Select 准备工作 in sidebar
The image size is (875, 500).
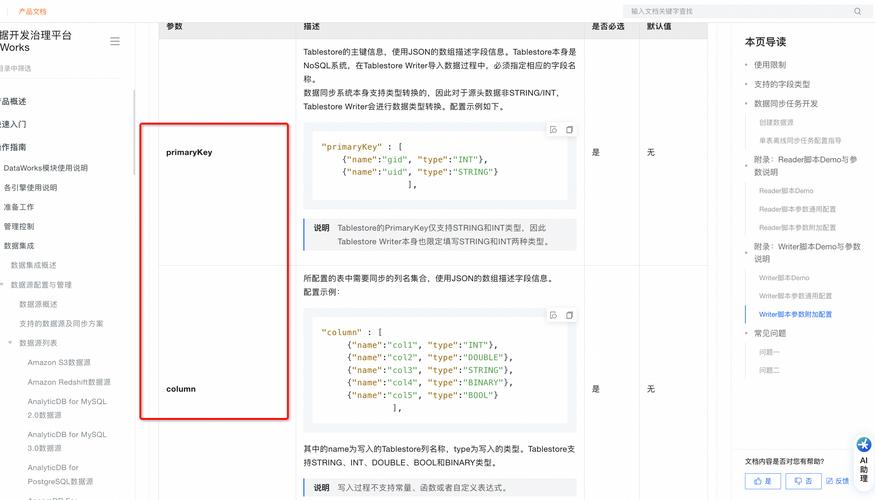(19, 207)
